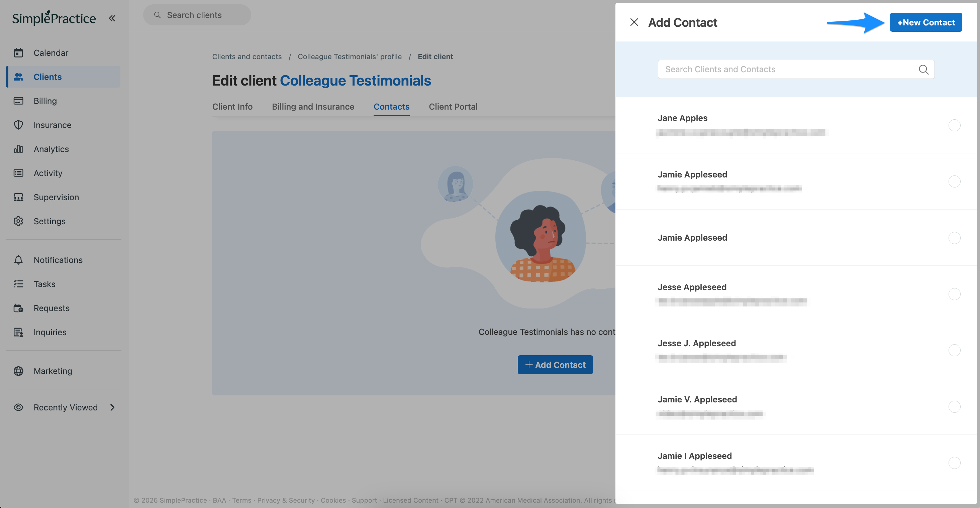
Task: Open BAA footer link
Action: (219, 500)
